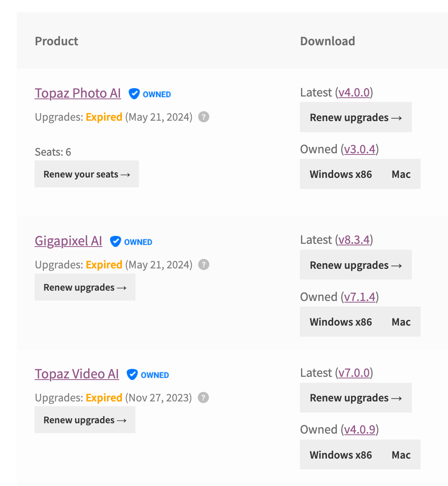Download Mac build of Gigapixel AI v7.1.4
448x486 pixels.
coord(401,322)
